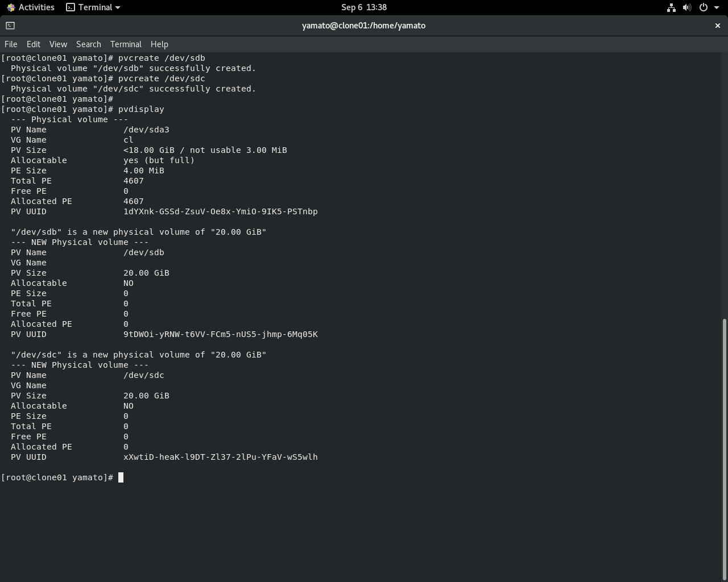This screenshot has height=582, width=728.
Task: Click the PV Name value /dev/sdb
Action: point(144,252)
